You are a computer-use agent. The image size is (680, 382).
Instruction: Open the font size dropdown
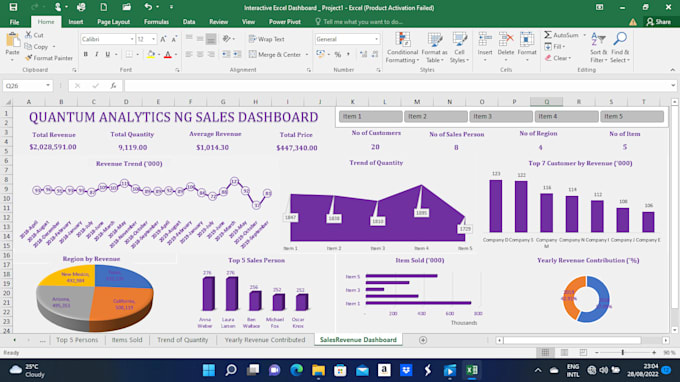tap(153, 39)
